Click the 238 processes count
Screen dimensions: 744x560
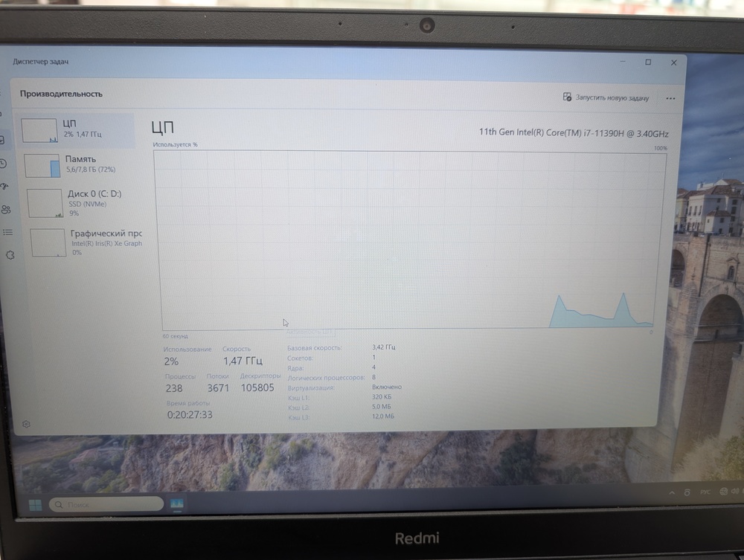174,388
